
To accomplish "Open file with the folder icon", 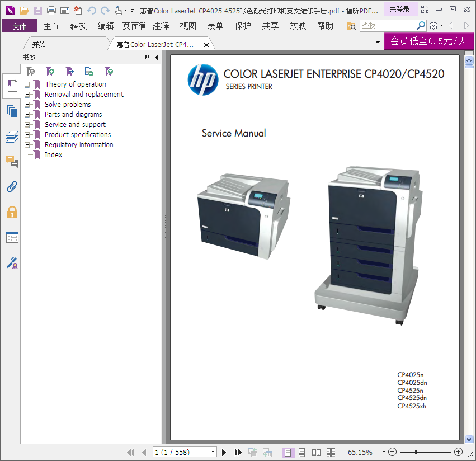I will (24, 11).
